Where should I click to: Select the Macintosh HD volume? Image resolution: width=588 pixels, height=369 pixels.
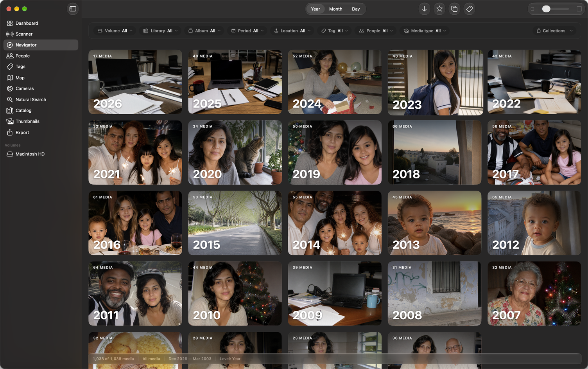pyautogui.click(x=41, y=154)
